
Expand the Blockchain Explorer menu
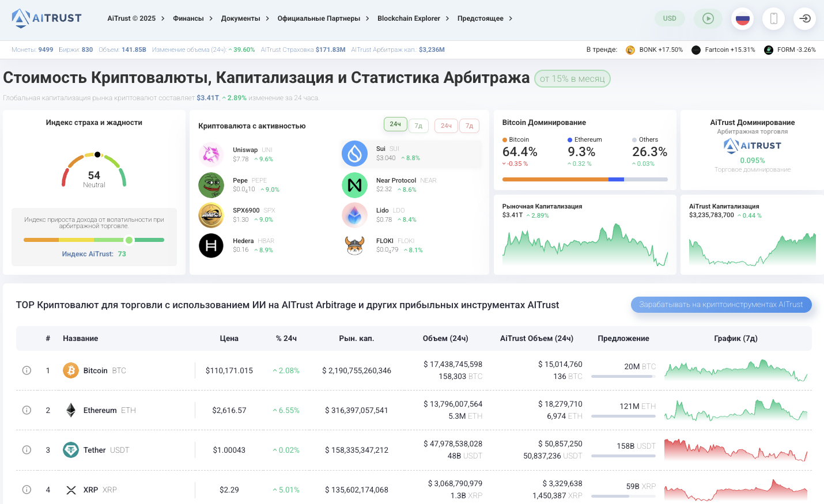tap(413, 18)
